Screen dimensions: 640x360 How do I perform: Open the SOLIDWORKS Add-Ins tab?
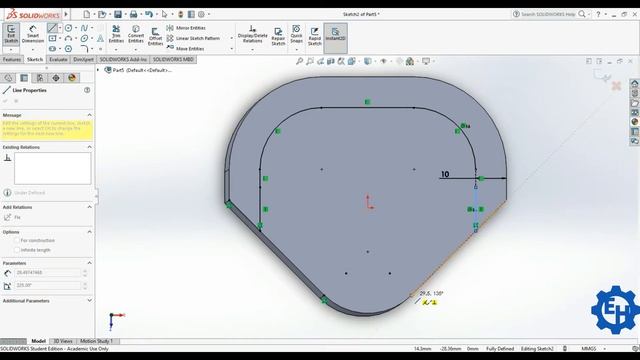pyautogui.click(x=123, y=60)
